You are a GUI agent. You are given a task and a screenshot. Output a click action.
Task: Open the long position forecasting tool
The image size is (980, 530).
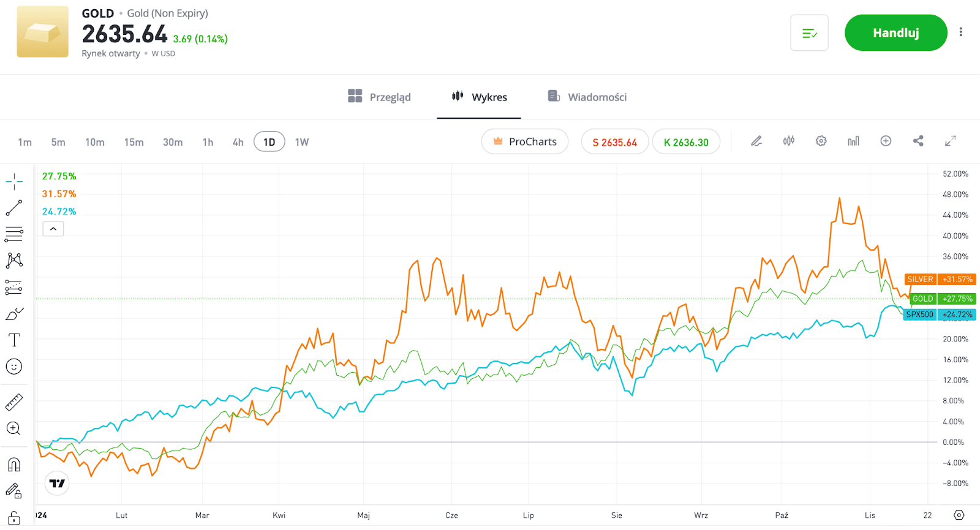point(14,287)
